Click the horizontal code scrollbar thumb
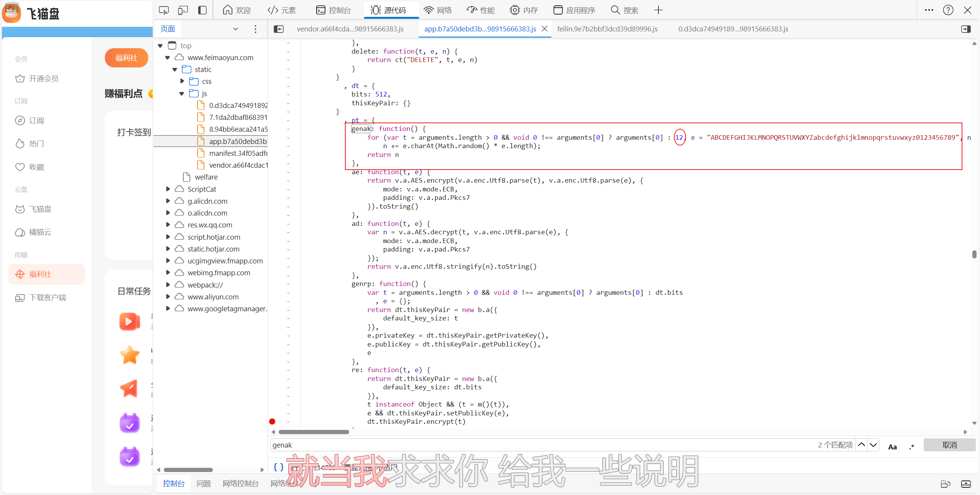Viewport: 980px width, 495px height. click(314, 432)
